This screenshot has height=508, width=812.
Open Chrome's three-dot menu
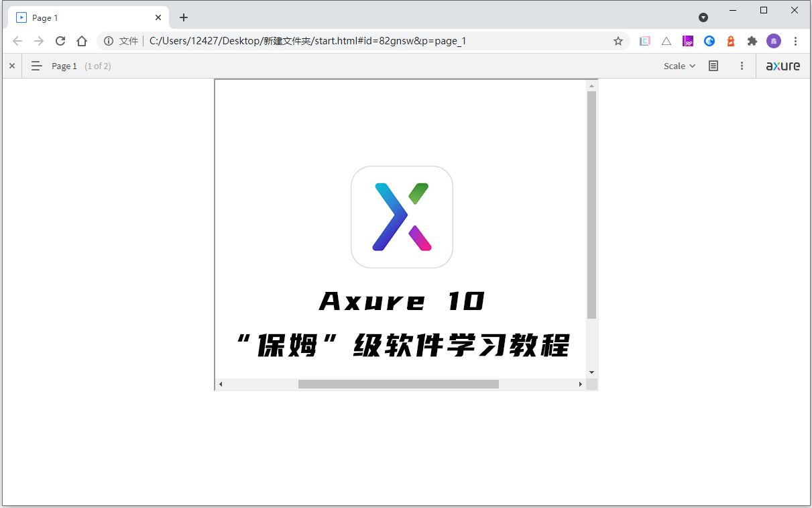click(x=795, y=41)
